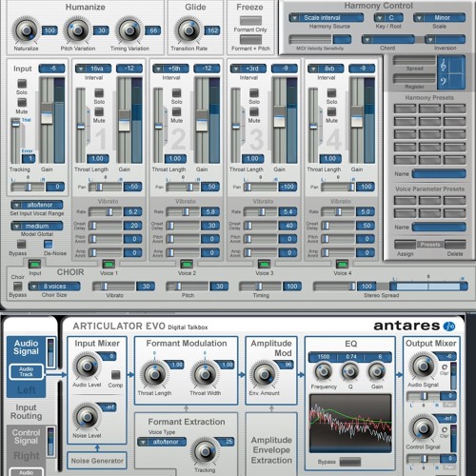Click the Output Mixer Control Signal knob

pyautogui.click(x=423, y=428)
